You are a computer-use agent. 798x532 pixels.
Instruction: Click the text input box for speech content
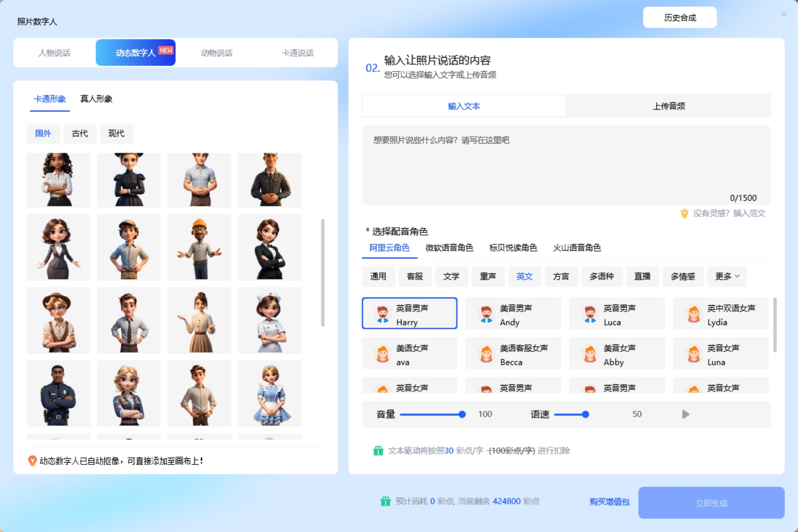[x=566, y=165]
